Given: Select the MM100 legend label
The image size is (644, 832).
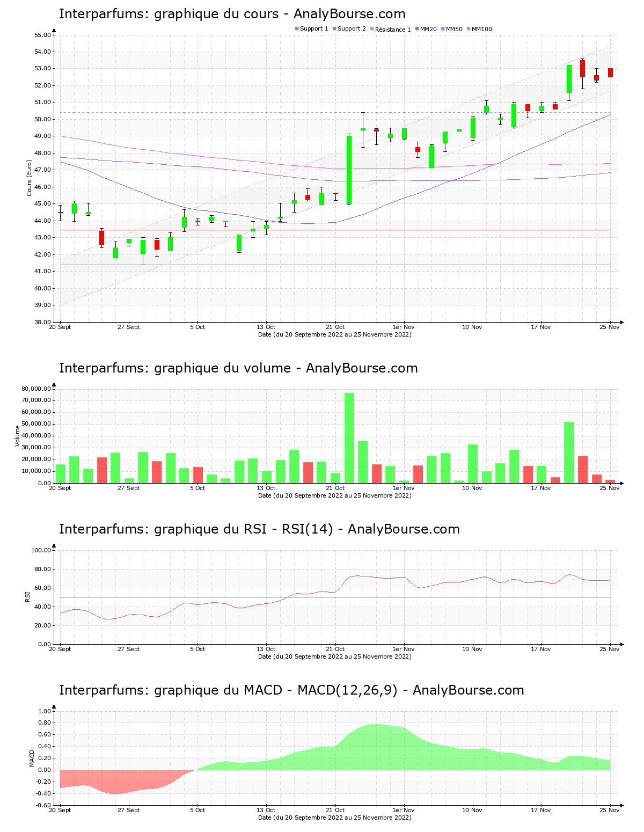Looking at the screenshot, I should [482, 29].
